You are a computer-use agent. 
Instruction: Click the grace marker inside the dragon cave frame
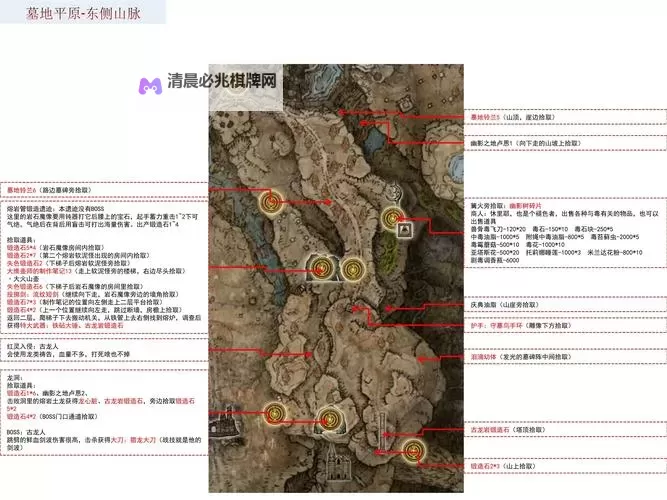(x=329, y=420)
